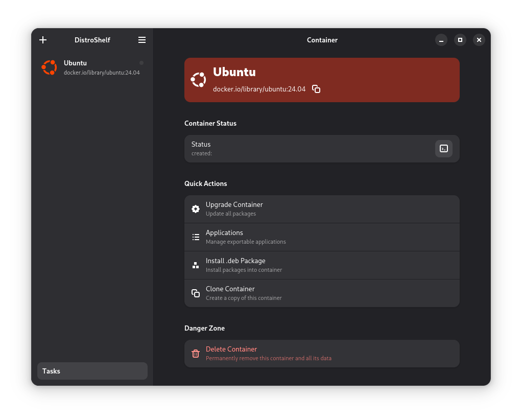Close the DistroShelf window
Screen dimensions: 522x420
479,40
